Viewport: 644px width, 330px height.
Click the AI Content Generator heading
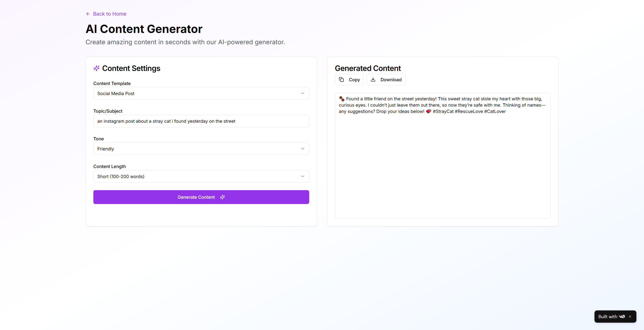(x=144, y=29)
